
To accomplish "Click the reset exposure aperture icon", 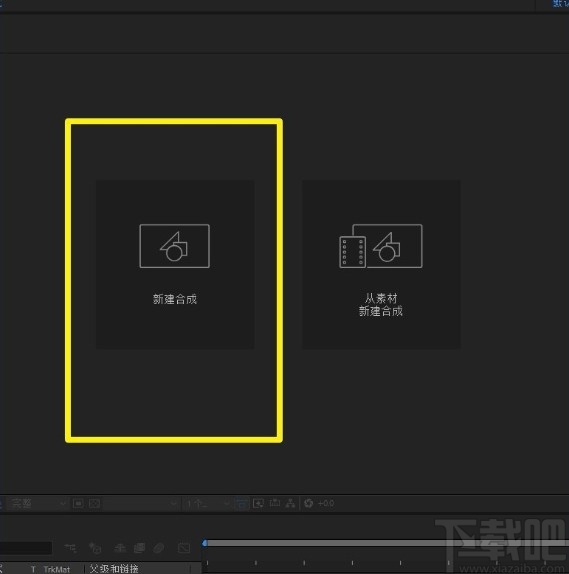I will click(x=309, y=504).
